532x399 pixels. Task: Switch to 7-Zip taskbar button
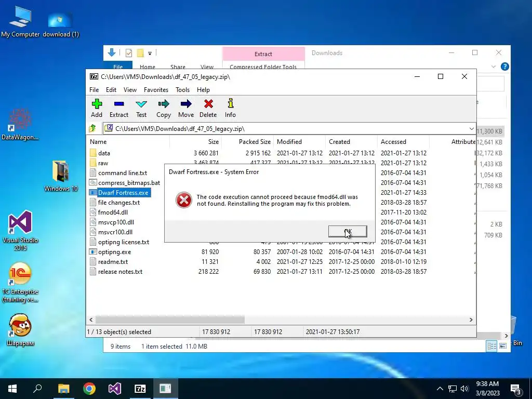(140, 389)
